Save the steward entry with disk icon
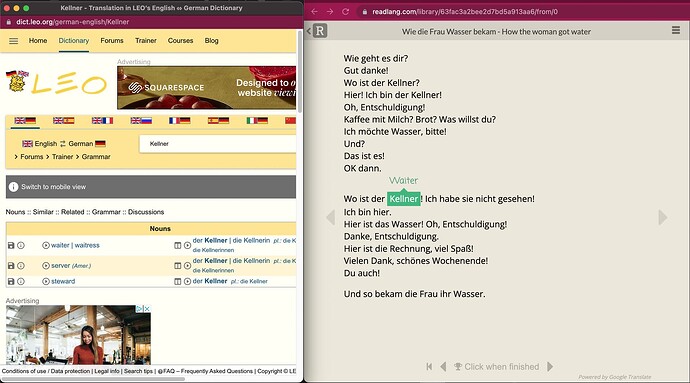The image size is (690, 383). click(x=11, y=281)
